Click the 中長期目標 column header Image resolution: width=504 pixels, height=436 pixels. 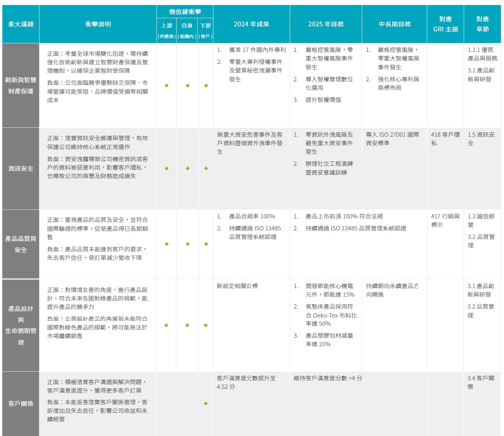pos(394,24)
